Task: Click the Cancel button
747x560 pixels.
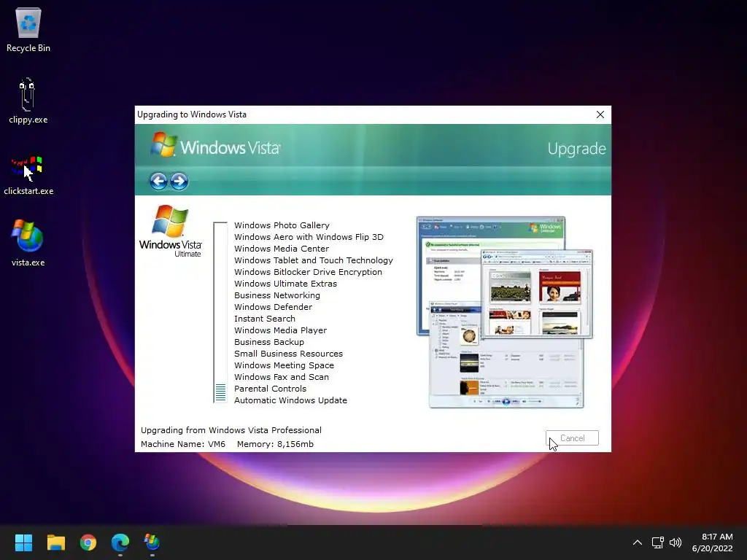Action: click(572, 438)
